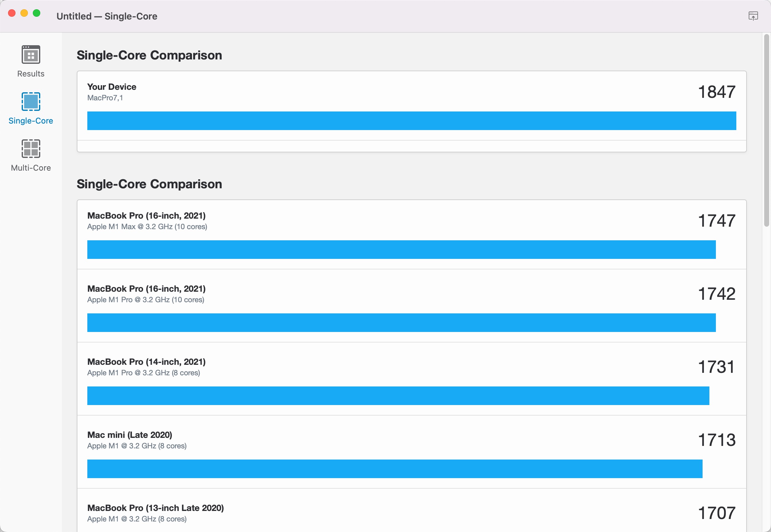Viewport: 771px width, 532px height.
Task: Click the Results label in sidebar
Action: click(x=31, y=74)
